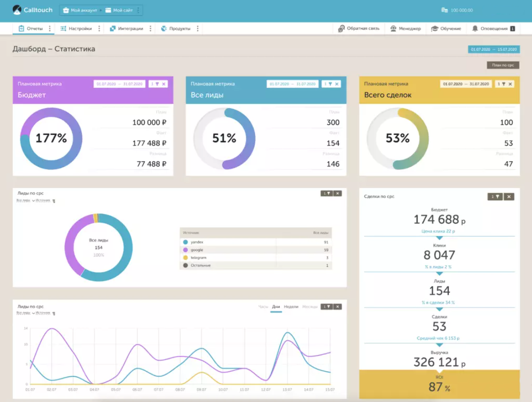Click the Мой аккаунт briefcase icon
Screen dimensions: 532x402
(66, 10)
